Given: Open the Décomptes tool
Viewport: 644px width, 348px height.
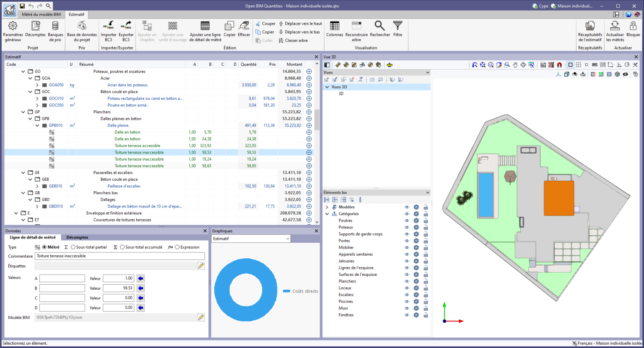Looking at the screenshot, I should tap(35, 29).
